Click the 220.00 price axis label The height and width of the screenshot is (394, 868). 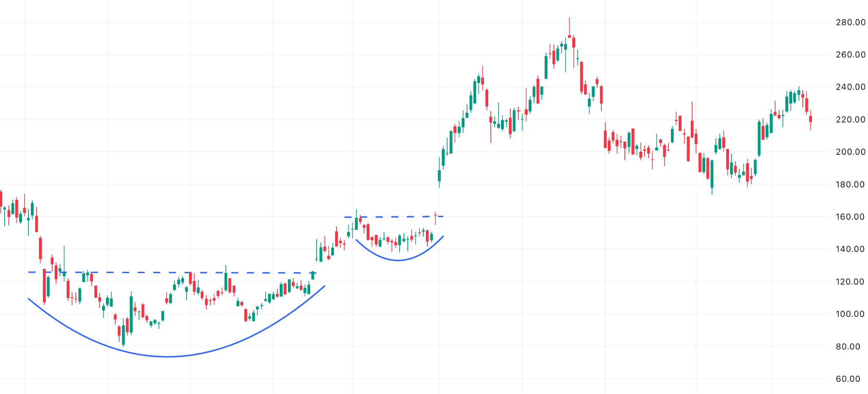pyautogui.click(x=850, y=120)
